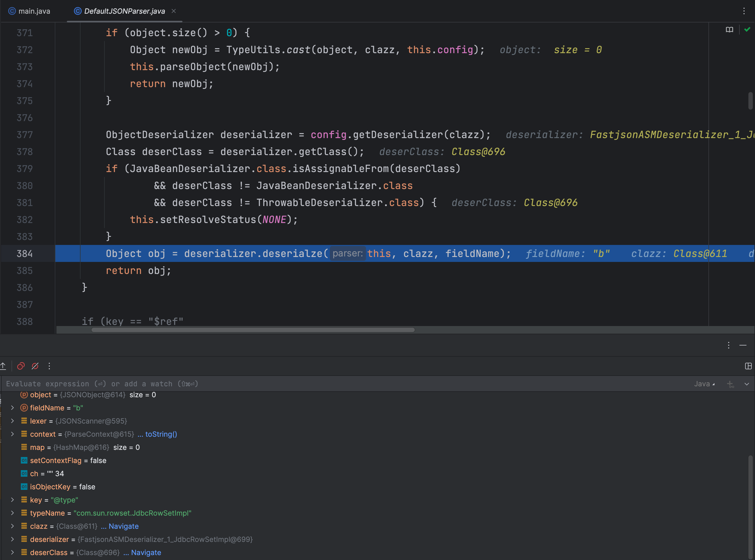Toggle debugger layout settings icon

pos(748,366)
